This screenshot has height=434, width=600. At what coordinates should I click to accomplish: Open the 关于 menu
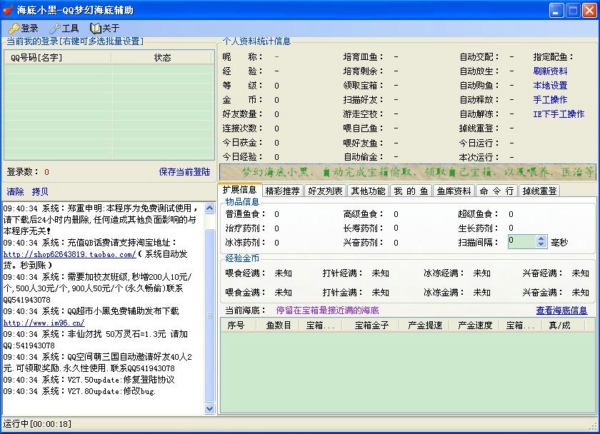[x=105, y=28]
